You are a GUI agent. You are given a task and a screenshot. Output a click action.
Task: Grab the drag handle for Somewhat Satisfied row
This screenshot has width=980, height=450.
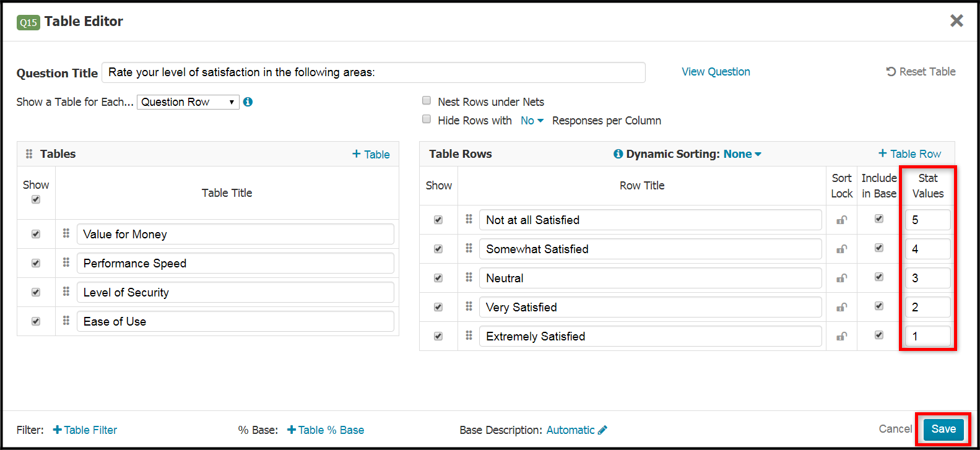pyautogui.click(x=469, y=248)
